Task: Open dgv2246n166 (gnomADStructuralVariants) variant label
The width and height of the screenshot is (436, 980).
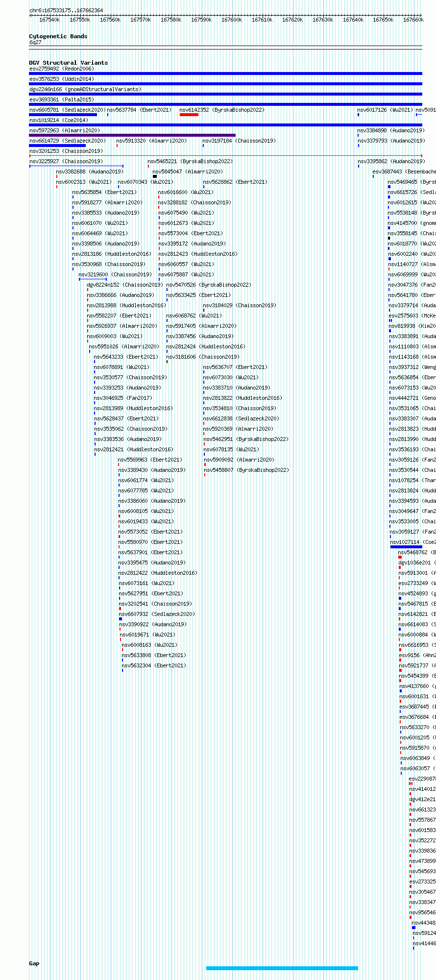Action: pyautogui.click(x=85, y=89)
